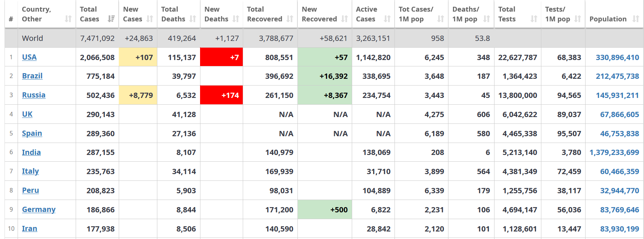Open Italy population link 60,466,359

[x=620, y=171]
